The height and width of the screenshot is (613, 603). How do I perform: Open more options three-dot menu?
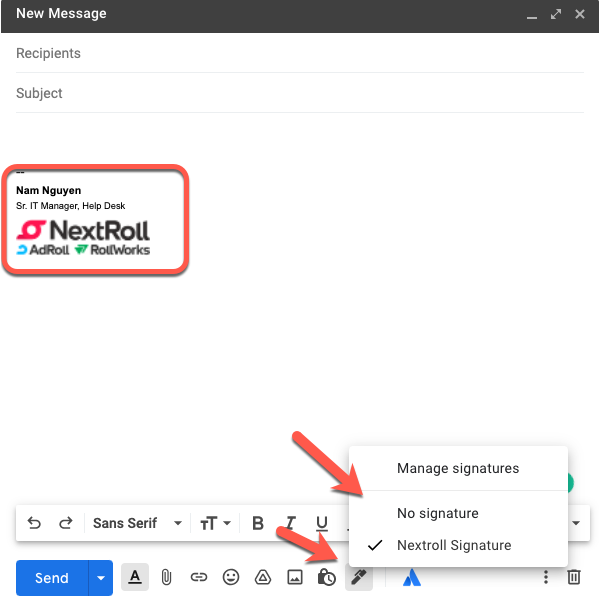[x=546, y=577]
